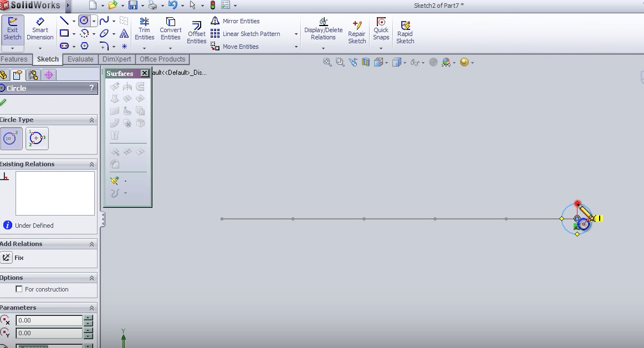Open the Repair Sketch tool

pos(357,32)
